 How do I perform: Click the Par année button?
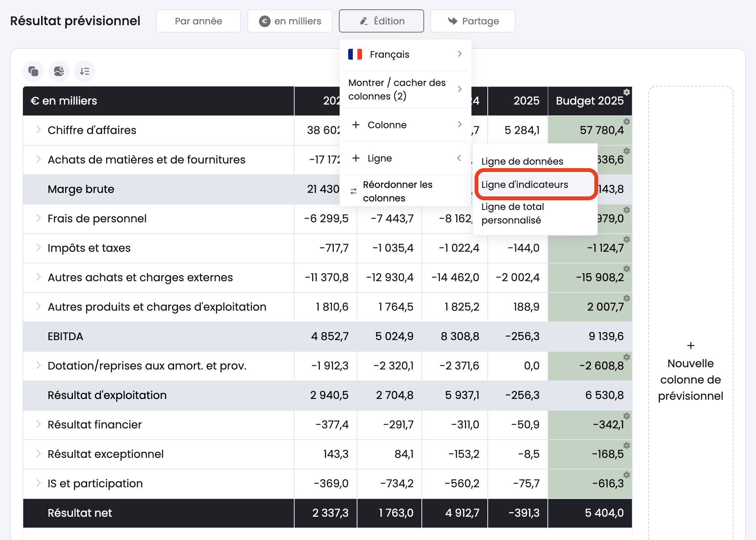[198, 21]
